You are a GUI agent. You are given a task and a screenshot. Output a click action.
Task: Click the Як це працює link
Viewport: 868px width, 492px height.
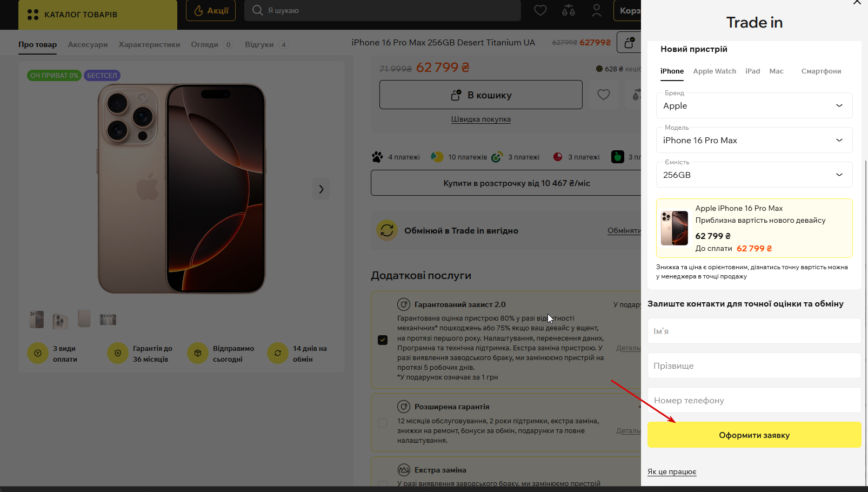click(x=672, y=471)
